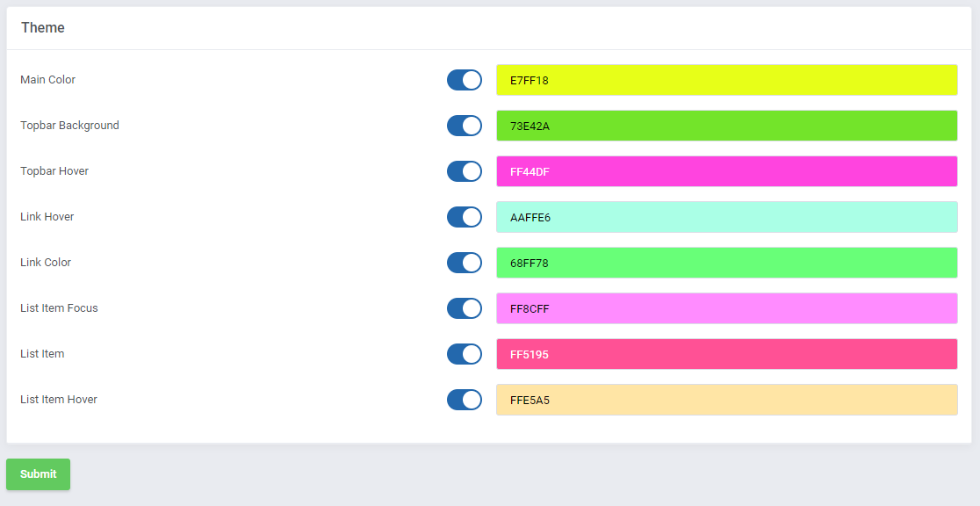
Task: Disable the Topbar Background toggle
Action: 465,126
